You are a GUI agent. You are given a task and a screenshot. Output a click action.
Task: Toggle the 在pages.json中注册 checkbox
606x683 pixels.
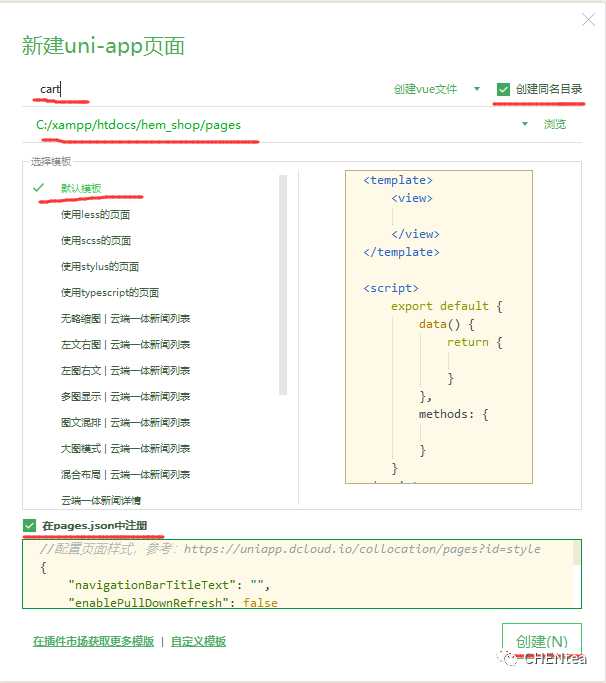[30, 526]
